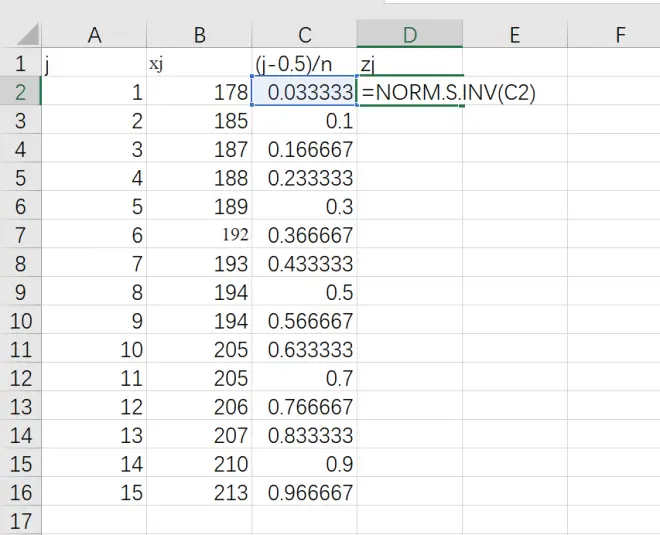Viewport: 660px width, 535px height.
Task: Select row 16 header
Action: click(21, 492)
